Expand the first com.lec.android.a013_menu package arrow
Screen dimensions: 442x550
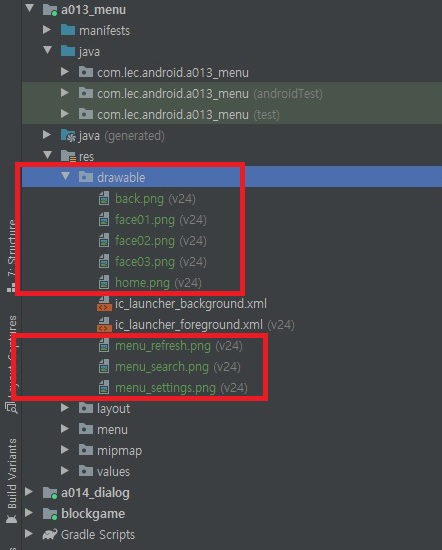[x=65, y=72]
